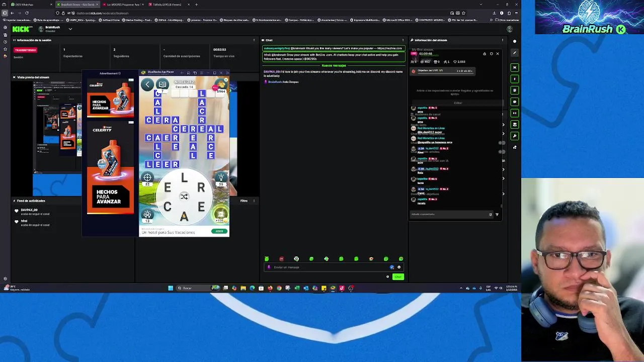Toggle the topmost green-outlined sidebar panel button

(515, 67)
